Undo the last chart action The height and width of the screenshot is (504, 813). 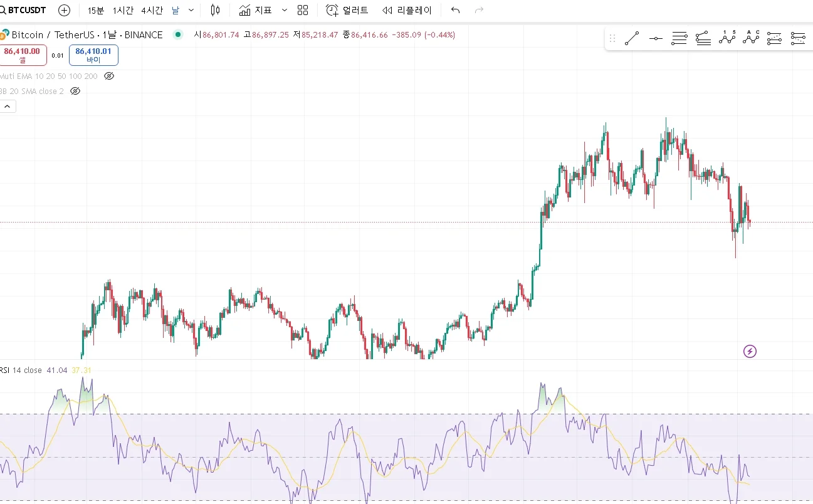[x=456, y=10]
